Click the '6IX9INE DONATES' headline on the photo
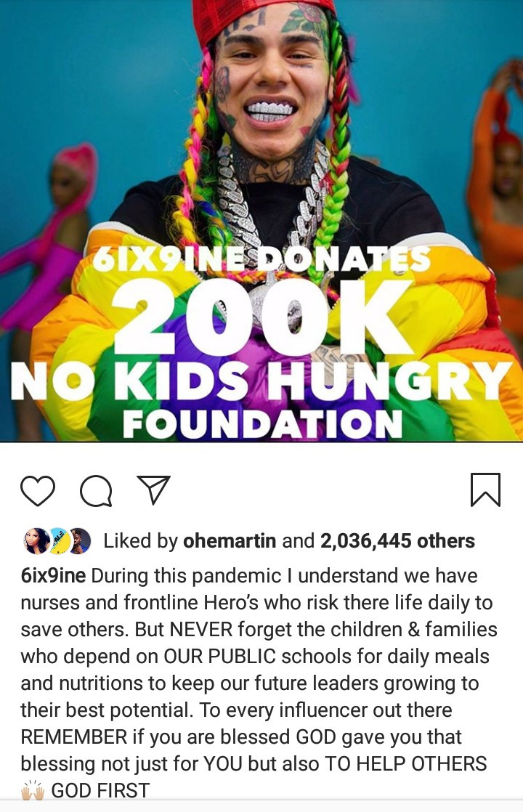This screenshot has width=523, height=812. point(261,259)
